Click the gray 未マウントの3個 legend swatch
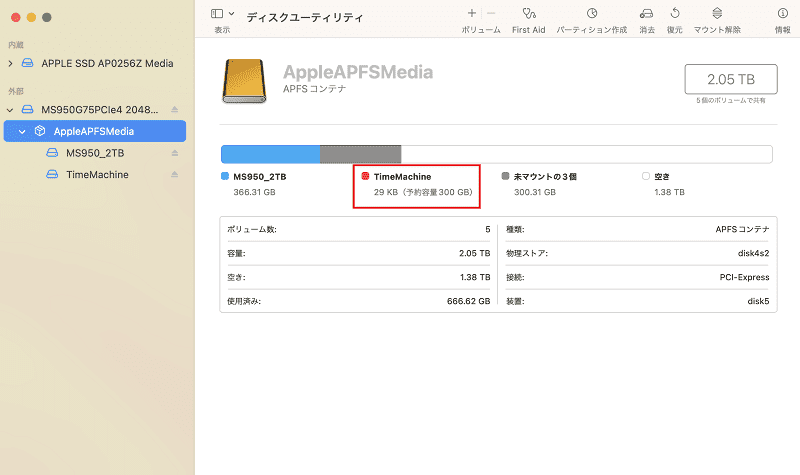This screenshot has width=800, height=475. click(505, 176)
